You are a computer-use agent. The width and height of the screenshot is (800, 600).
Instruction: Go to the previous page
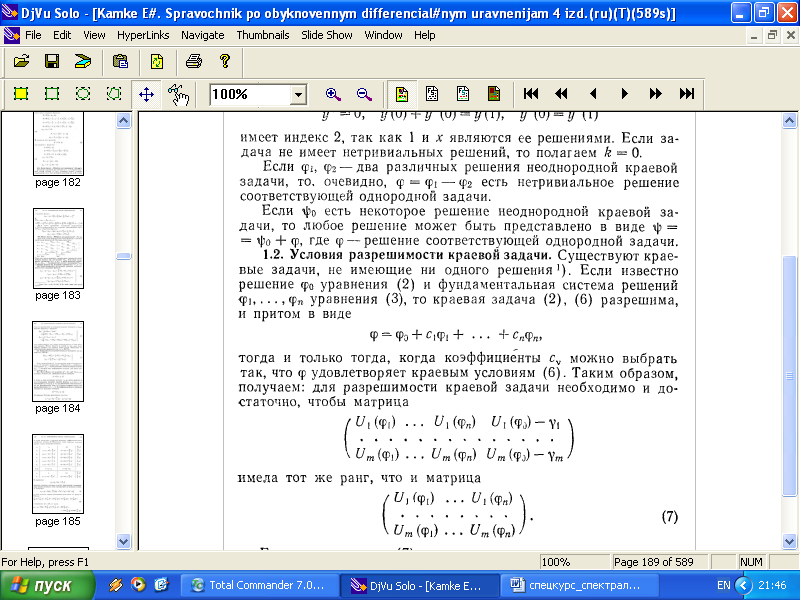pyautogui.click(x=593, y=94)
